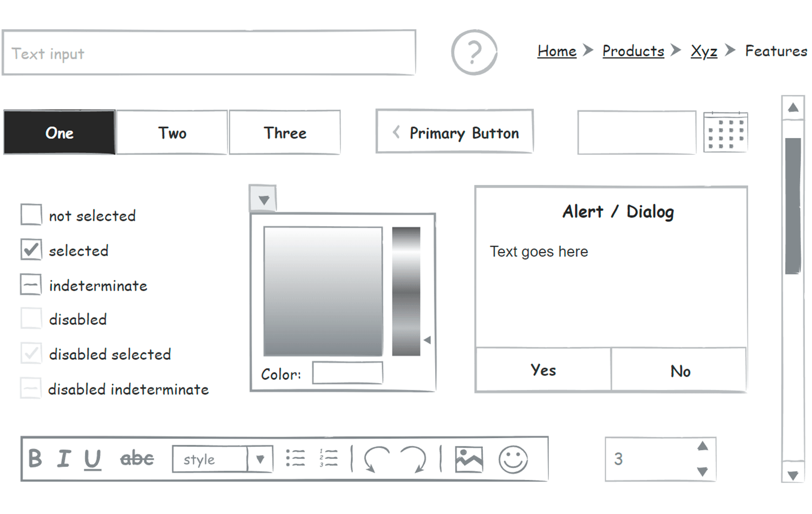The width and height of the screenshot is (812, 514).
Task: Click the scrollbar up arrow
Action: pos(793,107)
